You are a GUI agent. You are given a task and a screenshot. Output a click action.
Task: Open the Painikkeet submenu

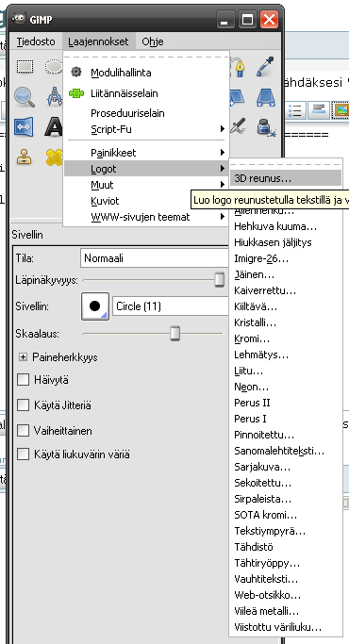[x=146, y=153]
